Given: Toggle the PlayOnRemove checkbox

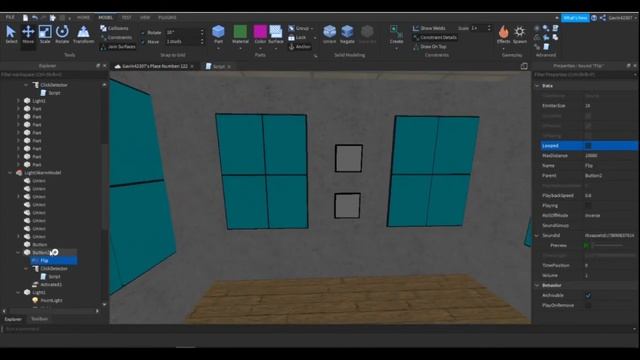Looking at the screenshot, I should click(x=588, y=305).
